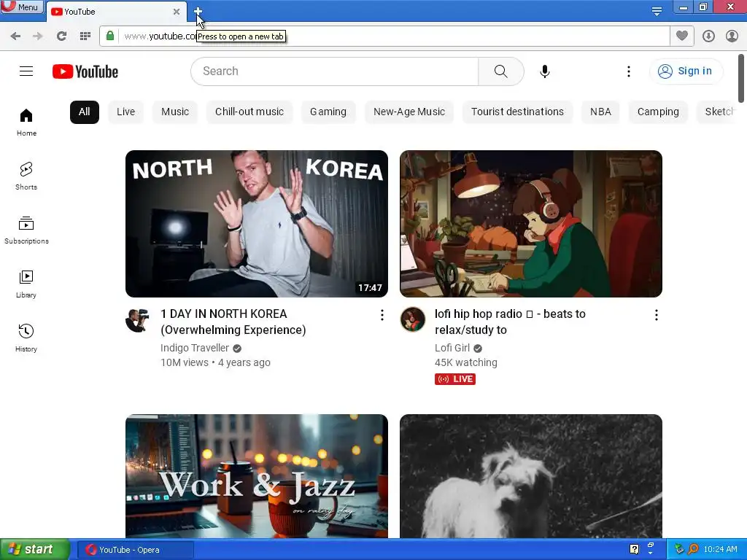Select the Camping filter chip

coord(658,112)
